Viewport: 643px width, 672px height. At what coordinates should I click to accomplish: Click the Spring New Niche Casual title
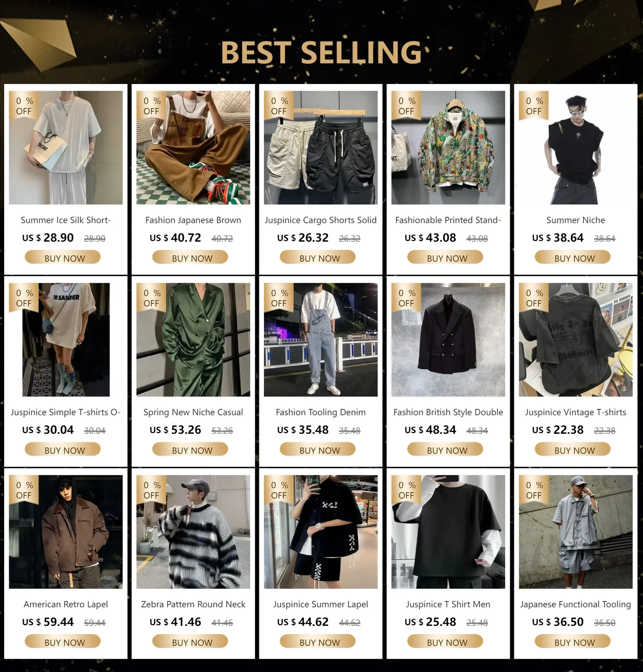[193, 412]
